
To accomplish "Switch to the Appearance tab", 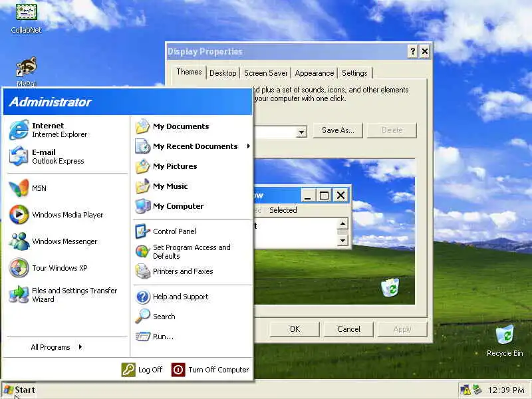I will (x=315, y=73).
